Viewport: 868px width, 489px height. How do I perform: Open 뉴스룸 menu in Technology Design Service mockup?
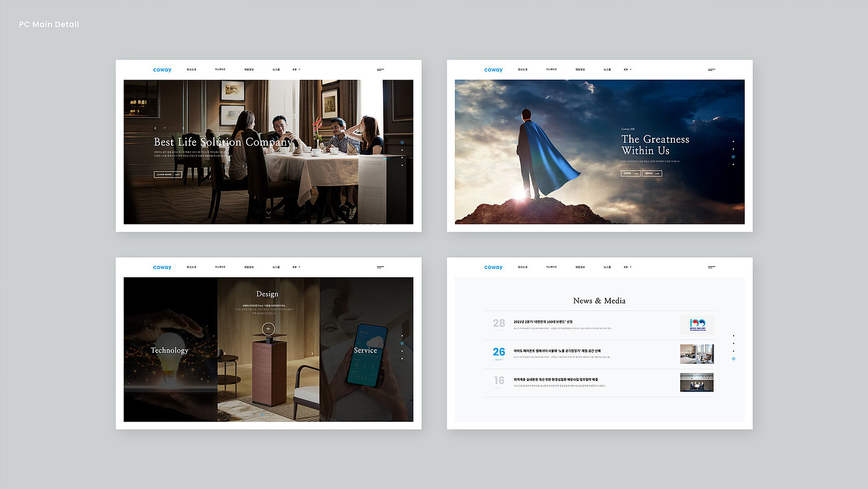[x=276, y=267]
